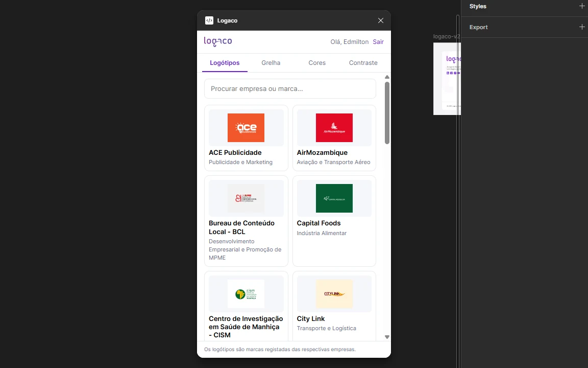
Task: Click the Transporte e Logística subtitle
Action: pos(327,328)
